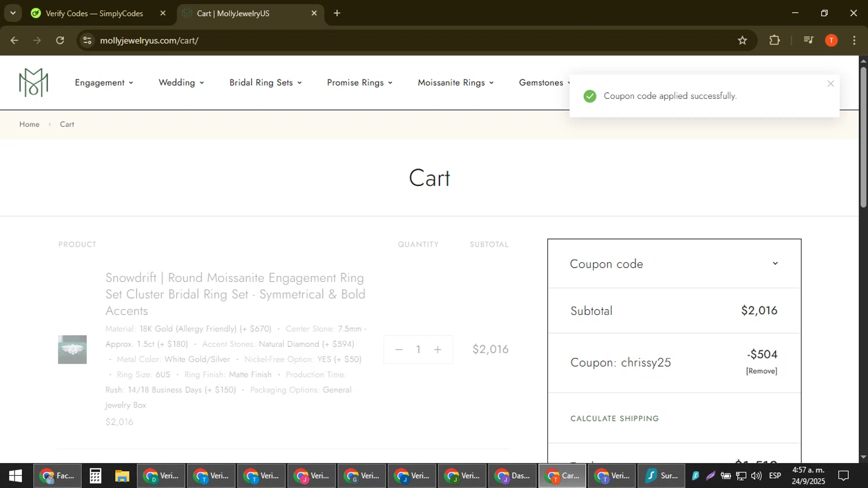Image resolution: width=868 pixels, height=488 pixels.
Task: Switch to Verify Codes SimplyCodes tab
Action: pos(94,13)
